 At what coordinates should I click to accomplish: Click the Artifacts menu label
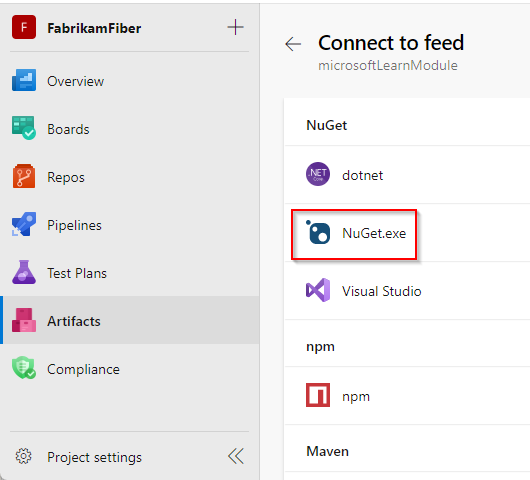[x=74, y=321]
